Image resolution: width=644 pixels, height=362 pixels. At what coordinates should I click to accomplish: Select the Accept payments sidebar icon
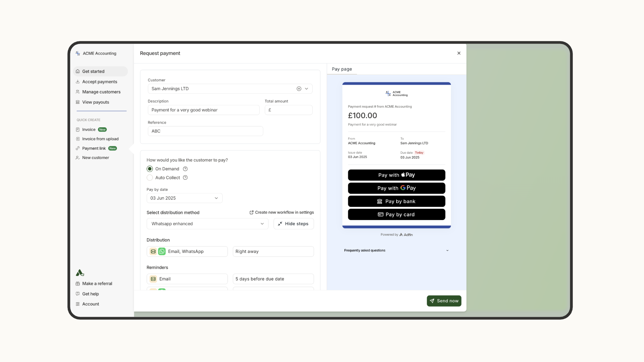tap(77, 81)
